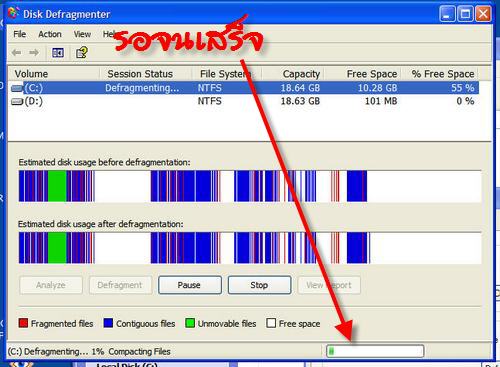This screenshot has height=367, width=500.
Task: Select the C: drive icon
Action: [16, 88]
